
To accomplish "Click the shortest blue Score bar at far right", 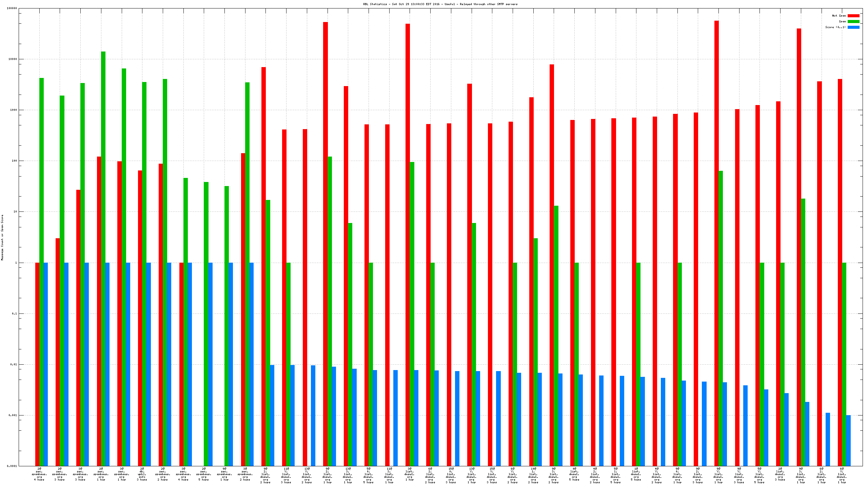I will [x=848, y=441].
